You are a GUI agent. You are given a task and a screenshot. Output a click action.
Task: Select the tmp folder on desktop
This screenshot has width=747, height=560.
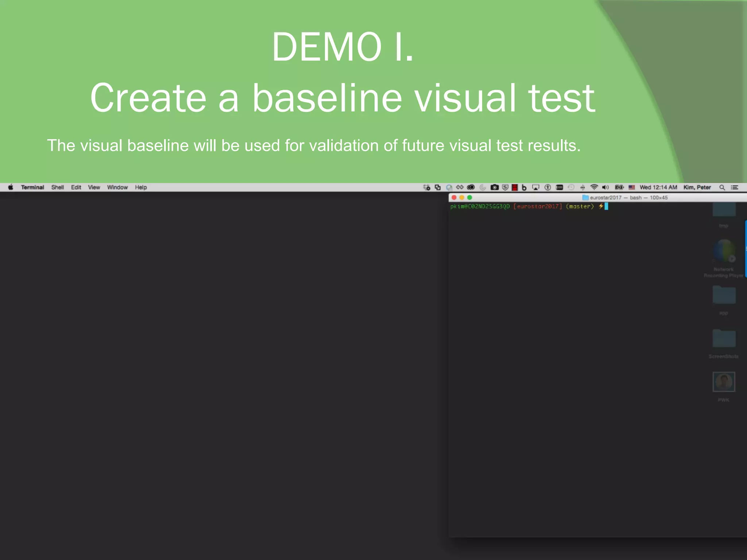tap(724, 215)
